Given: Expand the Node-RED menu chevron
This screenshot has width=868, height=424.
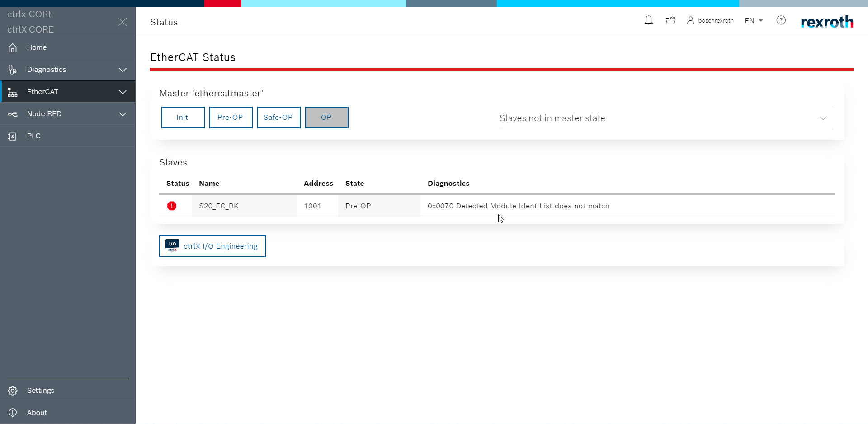Looking at the screenshot, I should [123, 114].
